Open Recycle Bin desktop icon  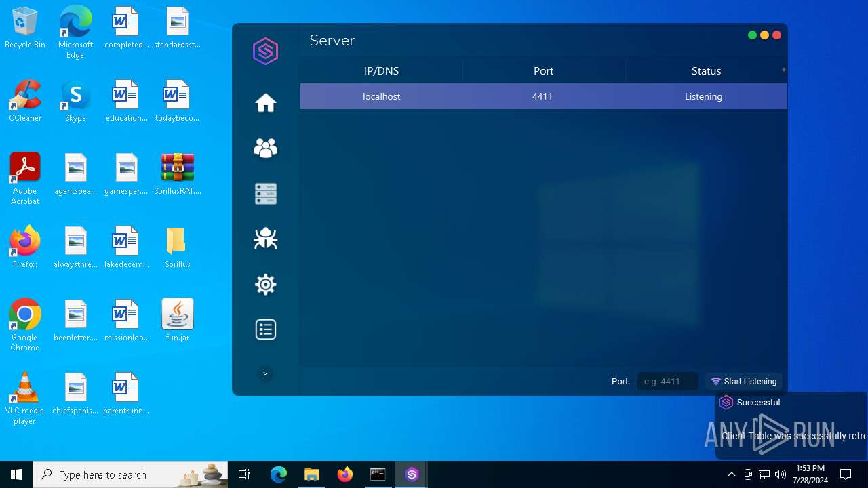[25, 28]
